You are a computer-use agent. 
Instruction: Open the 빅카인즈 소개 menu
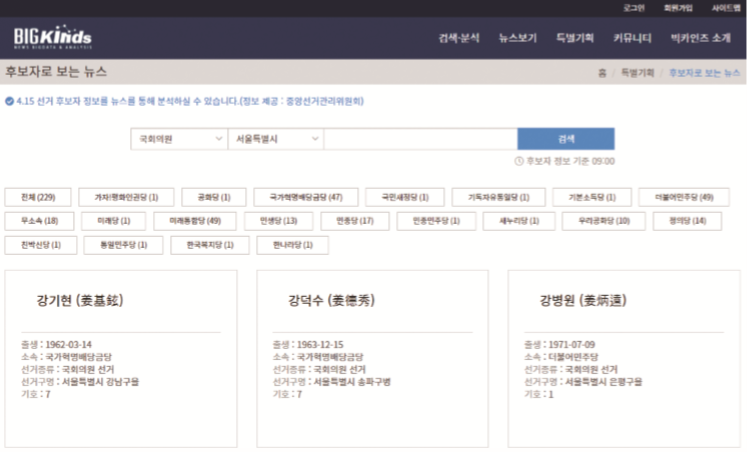(700, 38)
